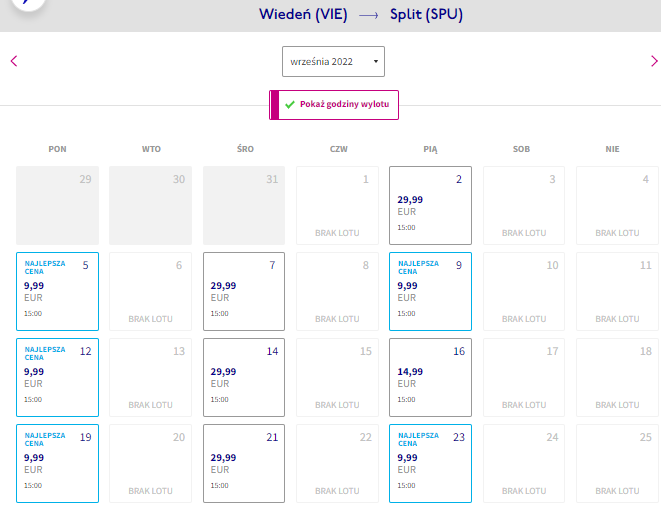Click the Wiedeń (VIE) origin label
This screenshot has height=510, width=661.
[303, 14]
